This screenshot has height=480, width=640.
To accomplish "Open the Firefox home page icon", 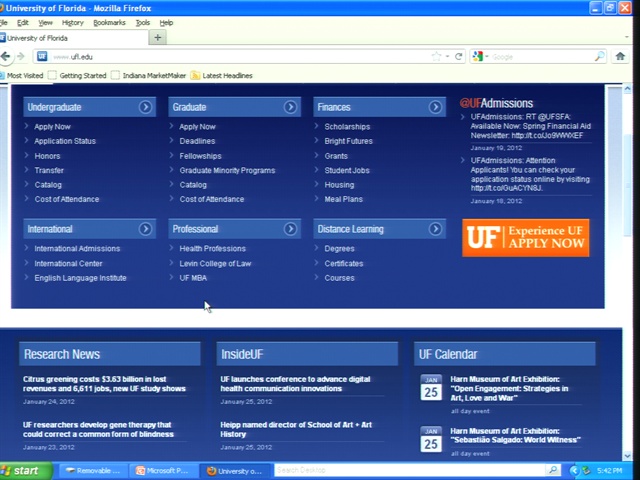I will pos(620,56).
